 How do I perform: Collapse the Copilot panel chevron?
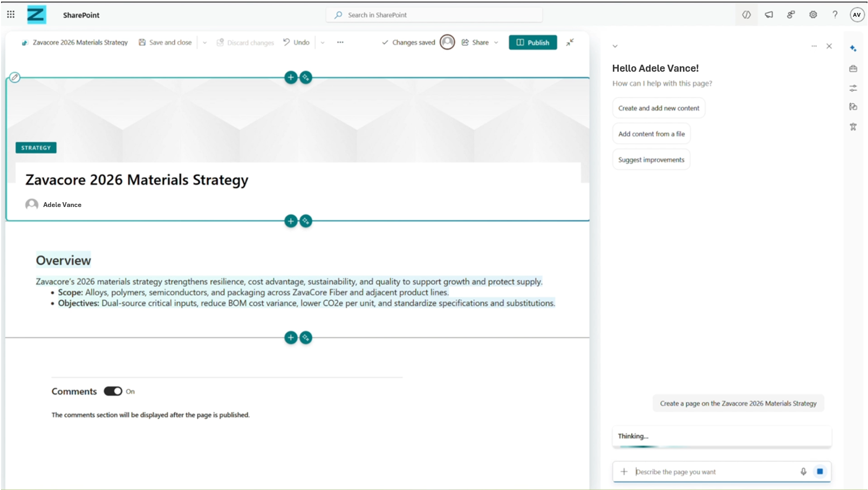pos(615,46)
